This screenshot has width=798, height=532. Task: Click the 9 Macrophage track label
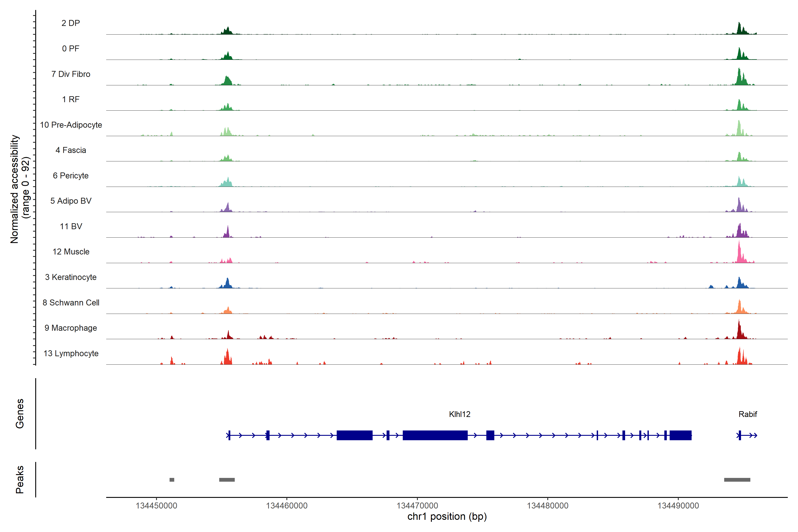point(70,328)
